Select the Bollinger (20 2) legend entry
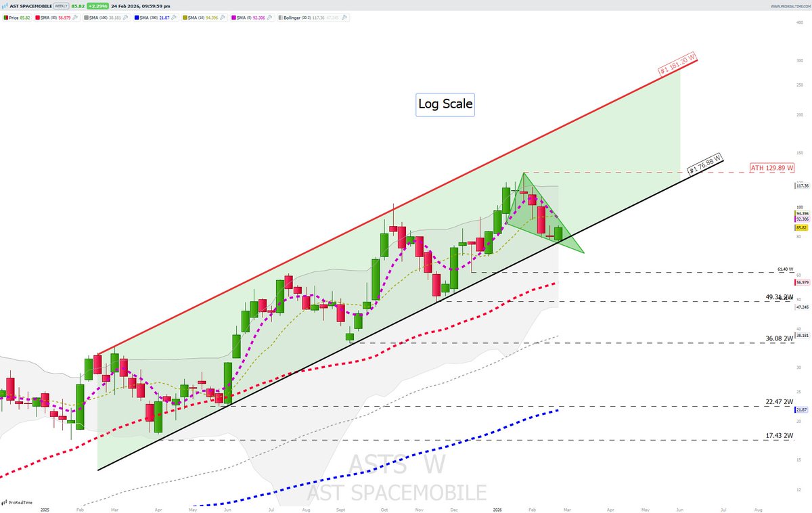This screenshot has width=812, height=513. pyautogui.click(x=313, y=18)
